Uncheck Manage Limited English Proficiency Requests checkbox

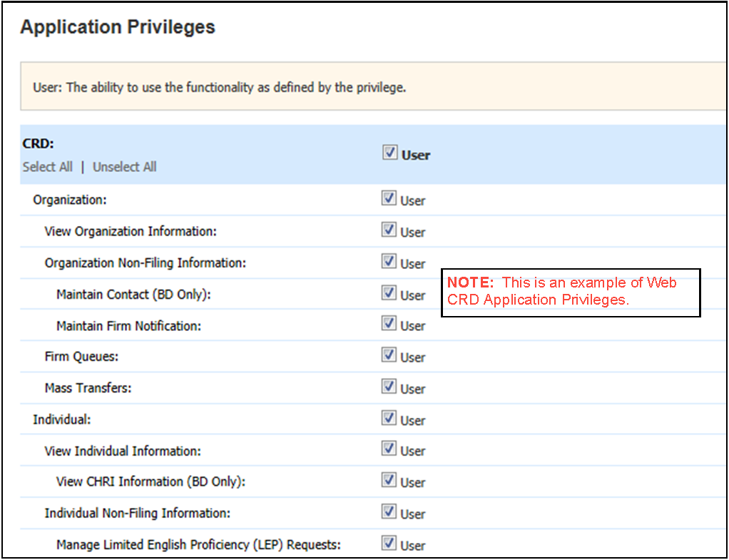pyautogui.click(x=389, y=544)
